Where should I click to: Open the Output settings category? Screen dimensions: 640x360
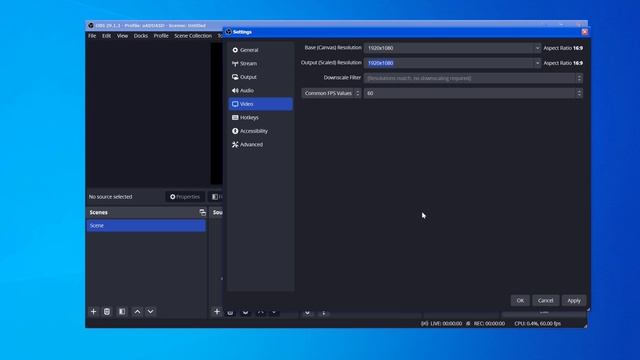[x=260, y=77]
